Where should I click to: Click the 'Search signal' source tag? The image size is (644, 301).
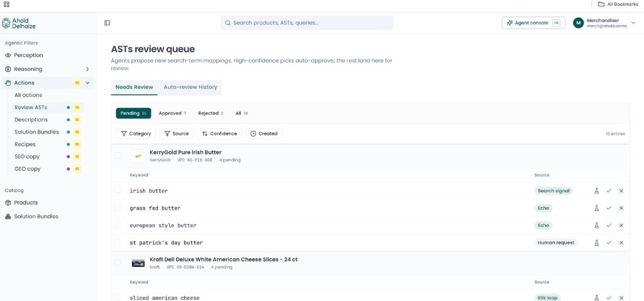(x=553, y=191)
